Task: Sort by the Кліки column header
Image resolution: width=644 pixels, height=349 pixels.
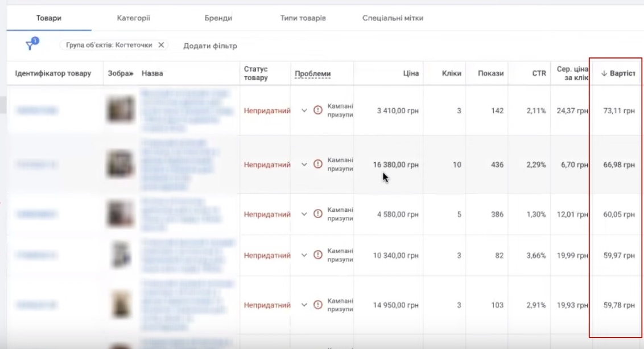Action: pyautogui.click(x=451, y=73)
